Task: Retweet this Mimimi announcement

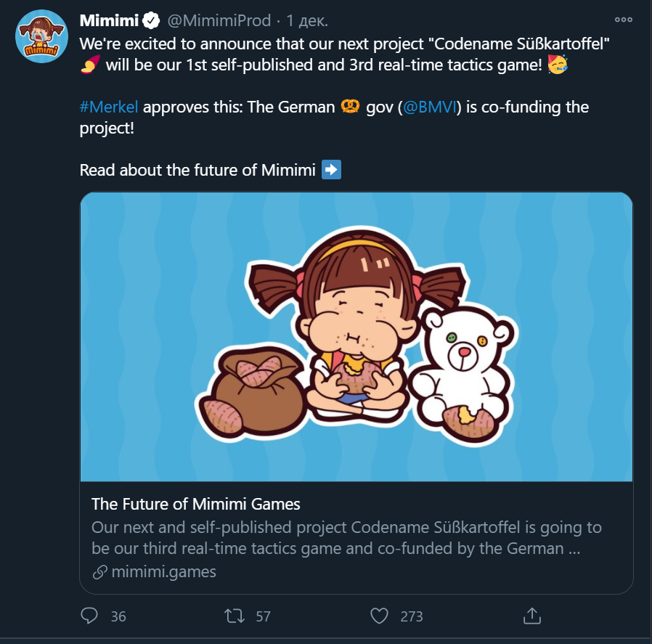Action: point(235,616)
